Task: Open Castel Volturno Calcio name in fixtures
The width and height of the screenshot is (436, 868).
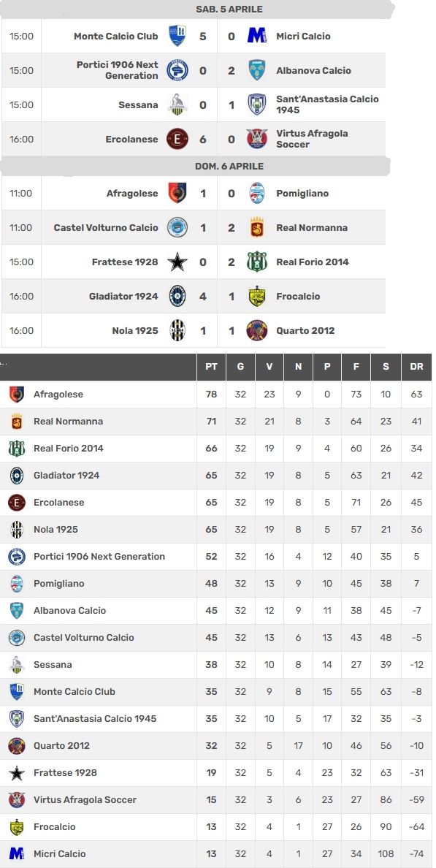Action: point(106,227)
